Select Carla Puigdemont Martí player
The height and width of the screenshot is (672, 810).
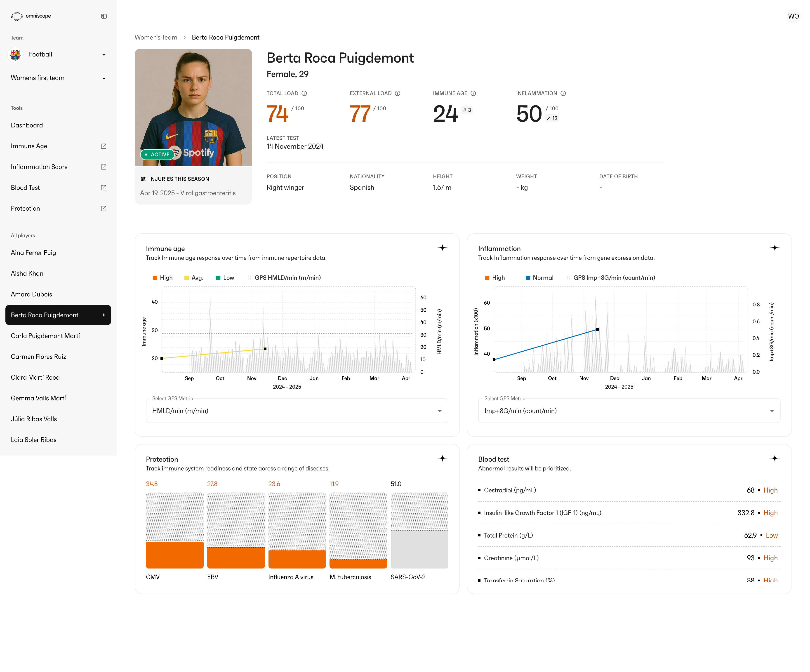pos(45,336)
